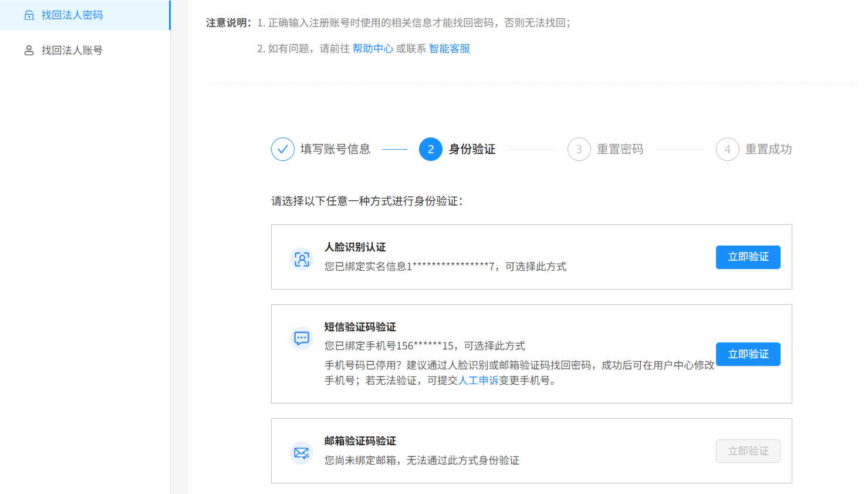
Task: Contact 智能客服 via the link
Action: (x=449, y=49)
